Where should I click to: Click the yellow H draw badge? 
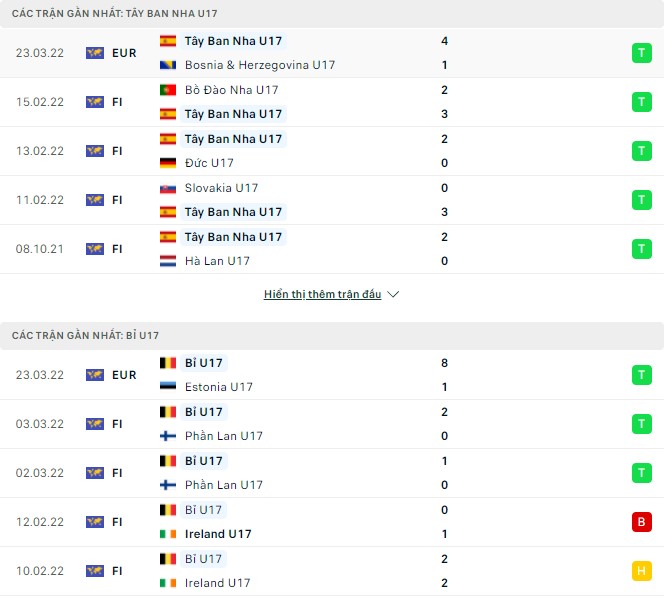tap(641, 571)
